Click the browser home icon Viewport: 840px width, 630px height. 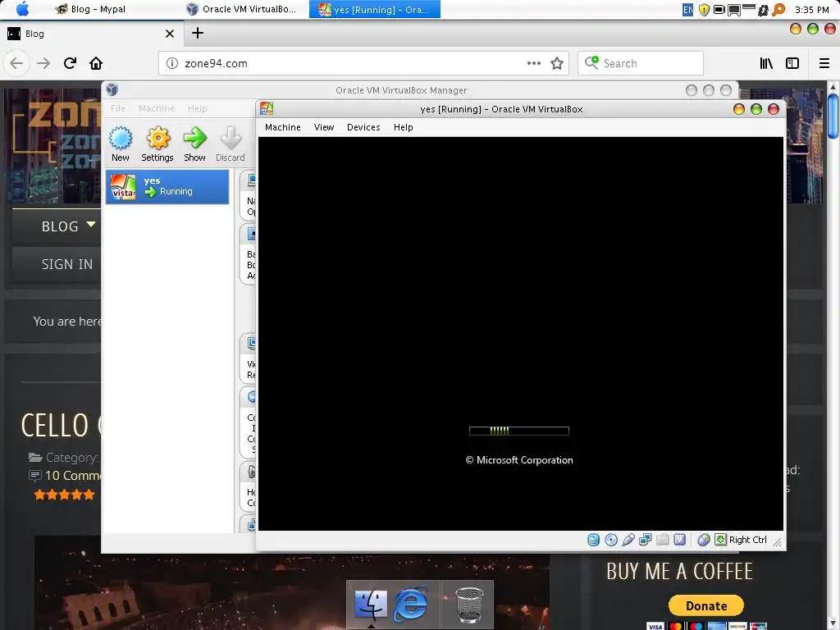[96, 63]
